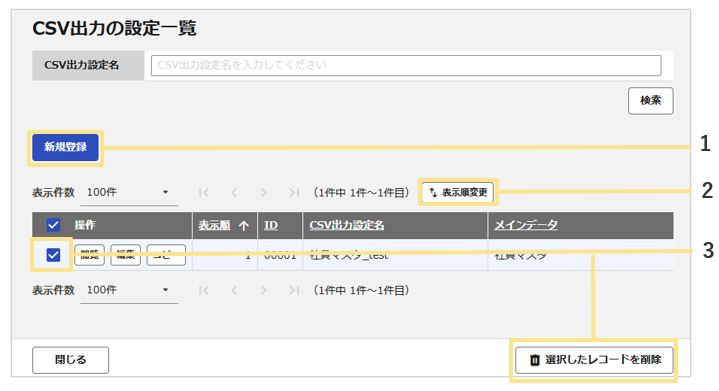Viewport: 719px width, 391px height.
Task: Click 編集 button in first row
Action: pyautogui.click(x=125, y=255)
